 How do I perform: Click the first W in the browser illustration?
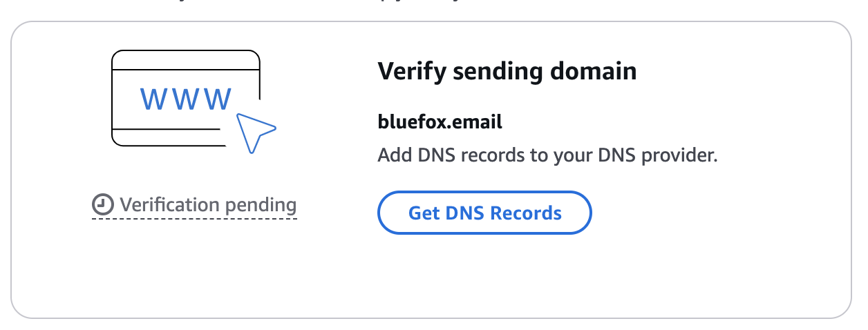pos(155,99)
